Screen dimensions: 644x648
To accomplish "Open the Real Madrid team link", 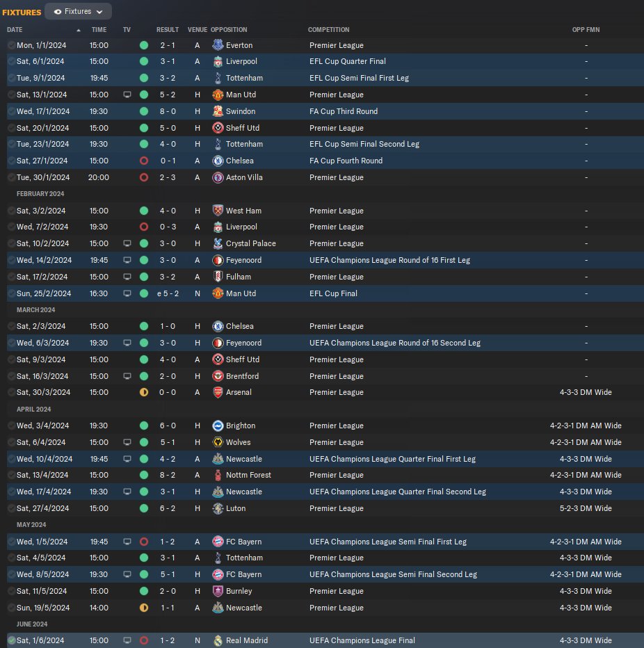I will (x=247, y=640).
